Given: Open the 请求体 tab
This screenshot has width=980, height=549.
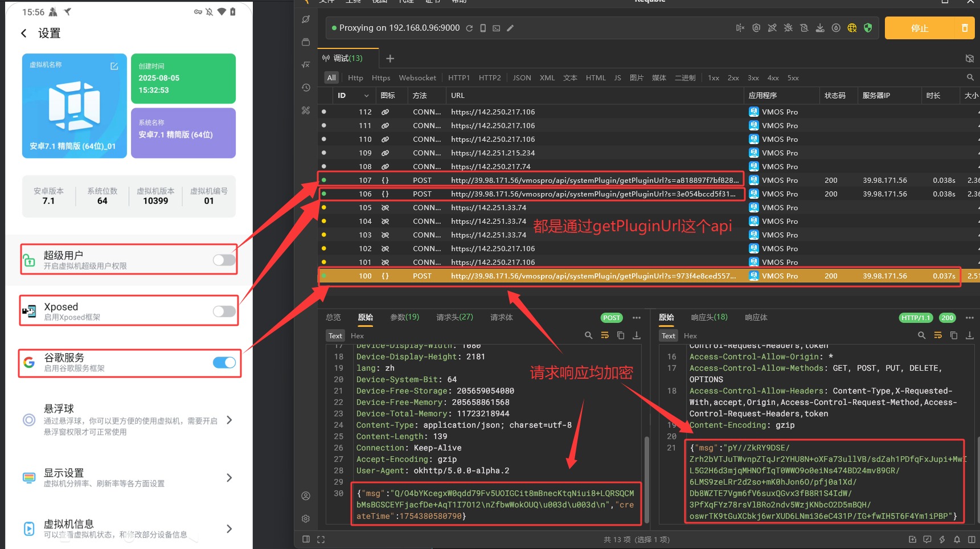Looking at the screenshot, I should (x=502, y=318).
